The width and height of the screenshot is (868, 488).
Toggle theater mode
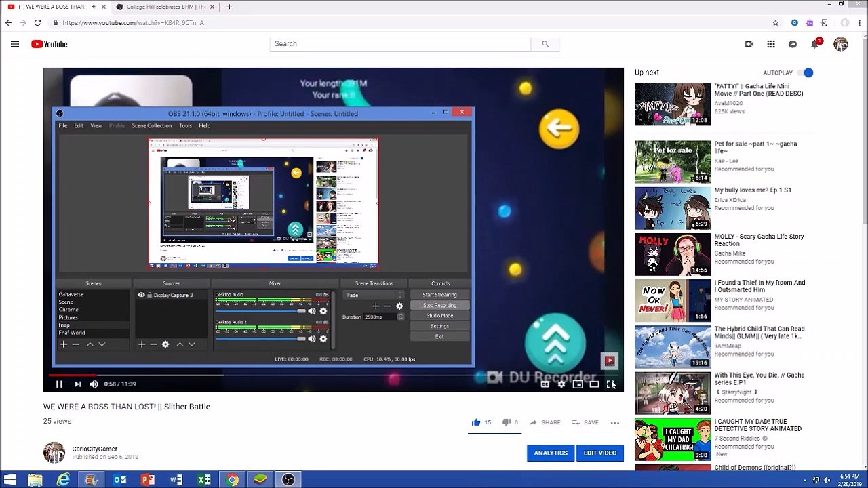(594, 384)
